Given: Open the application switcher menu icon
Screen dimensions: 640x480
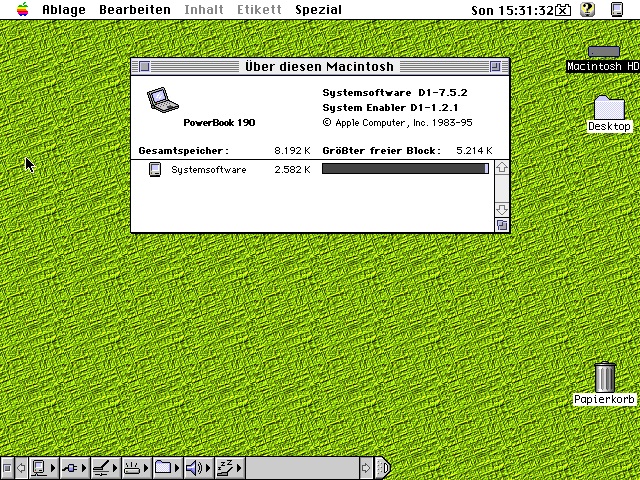Looking at the screenshot, I should tap(617, 9).
